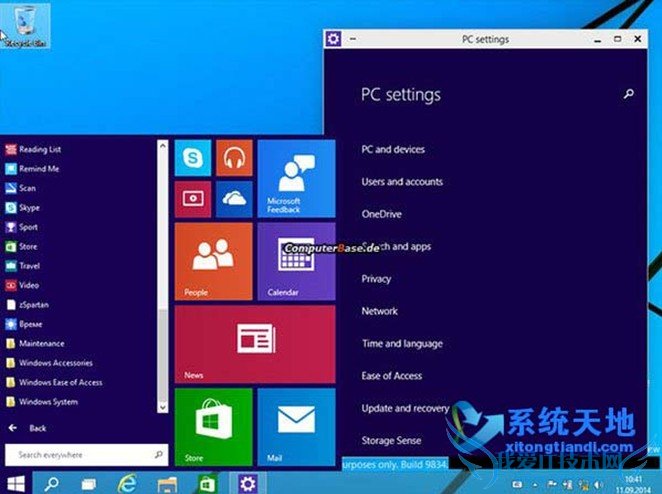
Task: Open the Mail tile
Action: pyautogui.click(x=296, y=427)
